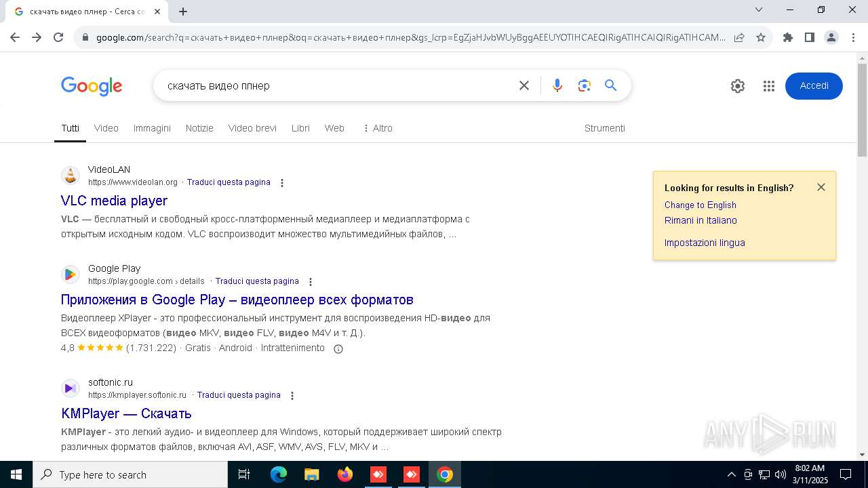Open Impostazioni lingua link

point(705,243)
